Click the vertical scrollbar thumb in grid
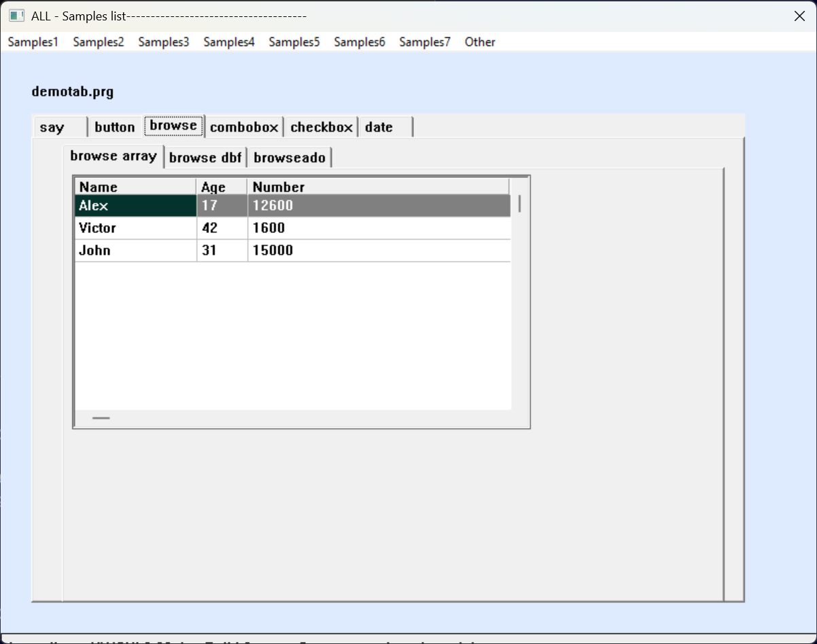The height and width of the screenshot is (644, 817). [520, 204]
